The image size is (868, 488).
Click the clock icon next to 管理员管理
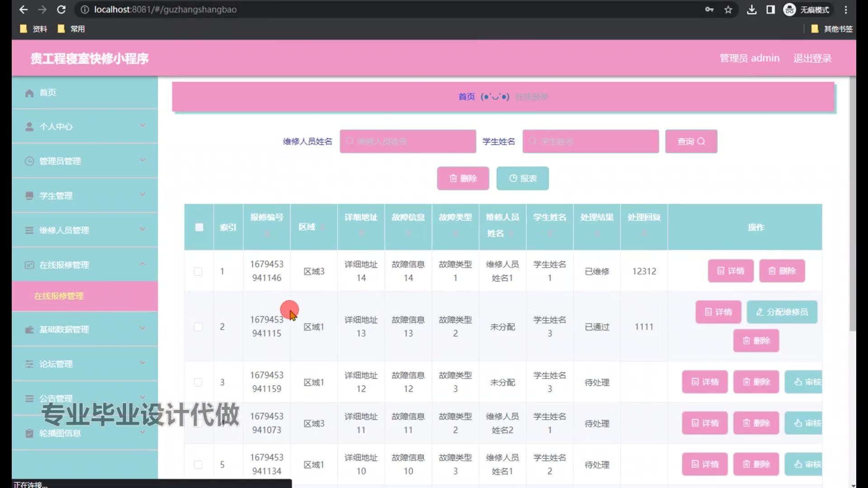pyautogui.click(x=29, y=161)
